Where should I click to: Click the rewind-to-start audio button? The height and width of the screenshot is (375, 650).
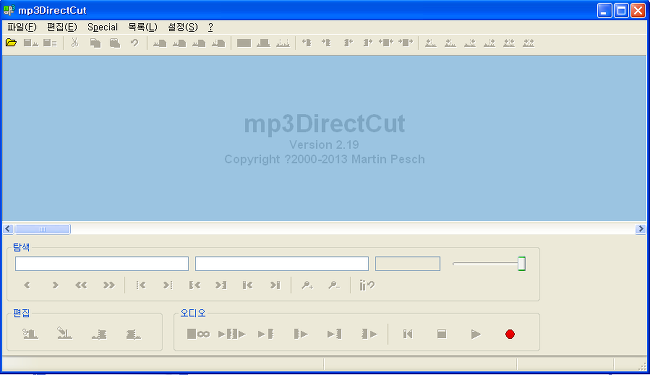click(x=407, y=334)
